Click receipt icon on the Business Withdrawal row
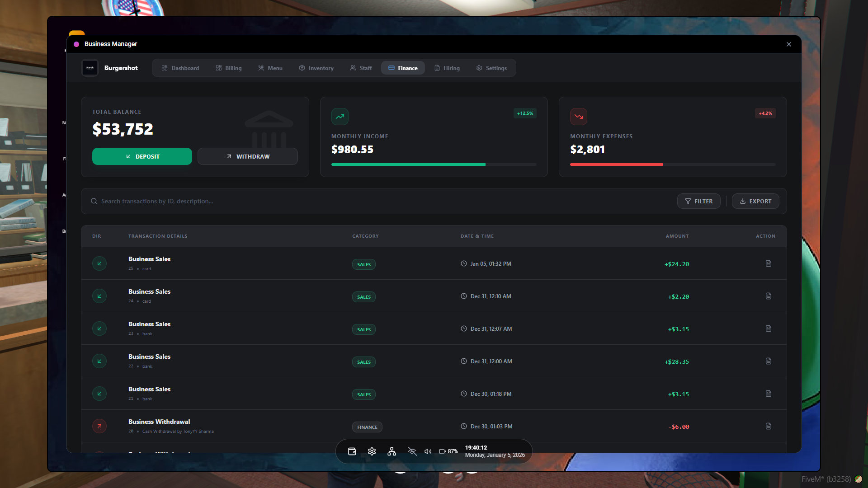The height and width of the screenshot is (488, 868). [768, 426]
